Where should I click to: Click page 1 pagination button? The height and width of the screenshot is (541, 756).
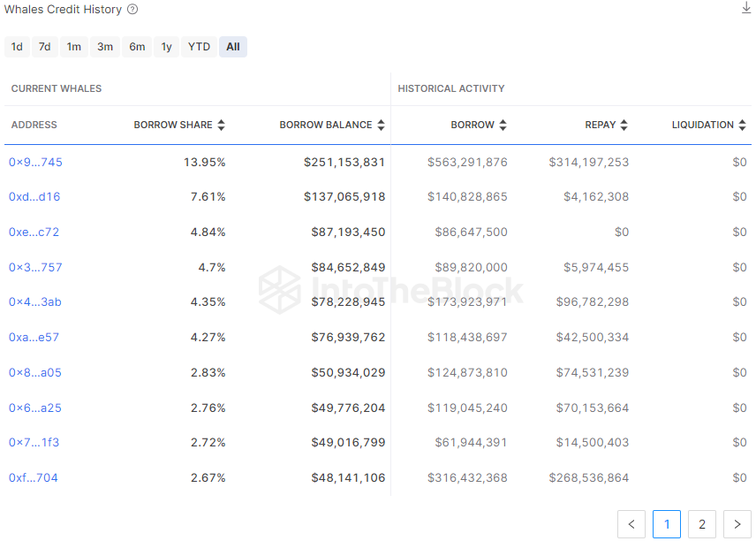[x=666, y=524]
